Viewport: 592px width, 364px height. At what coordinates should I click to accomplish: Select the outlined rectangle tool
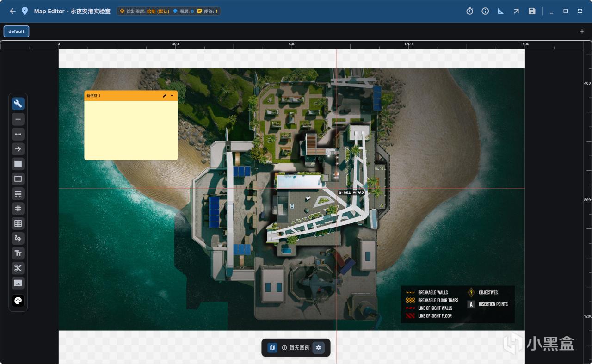pyautogui.click(x=18, y=179)
